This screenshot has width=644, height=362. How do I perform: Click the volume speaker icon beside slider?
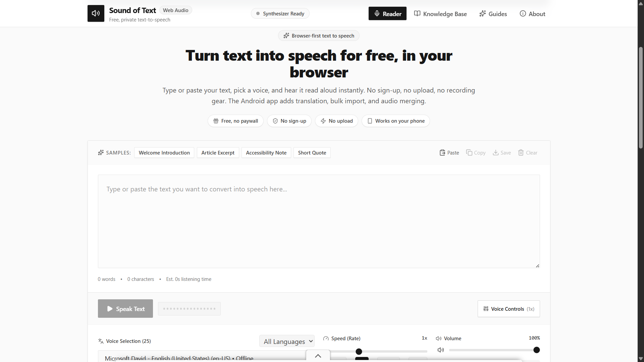pyautogui.click(x=441, y=350)
